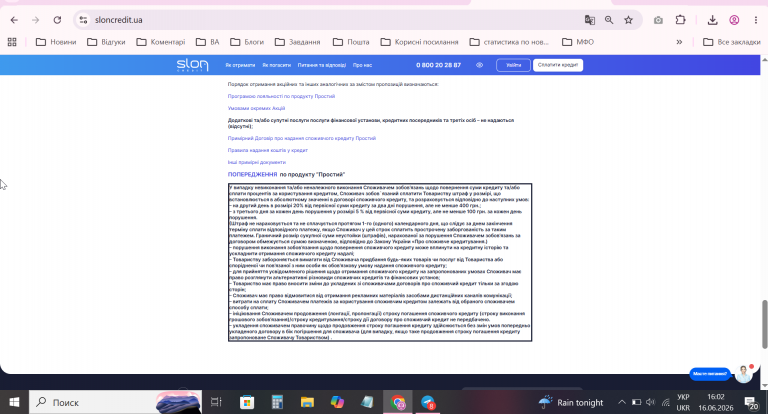Screen dimensions: 768x414
Task: Open the Chrome three-dot menu
Action: click(x=756, y=20)
